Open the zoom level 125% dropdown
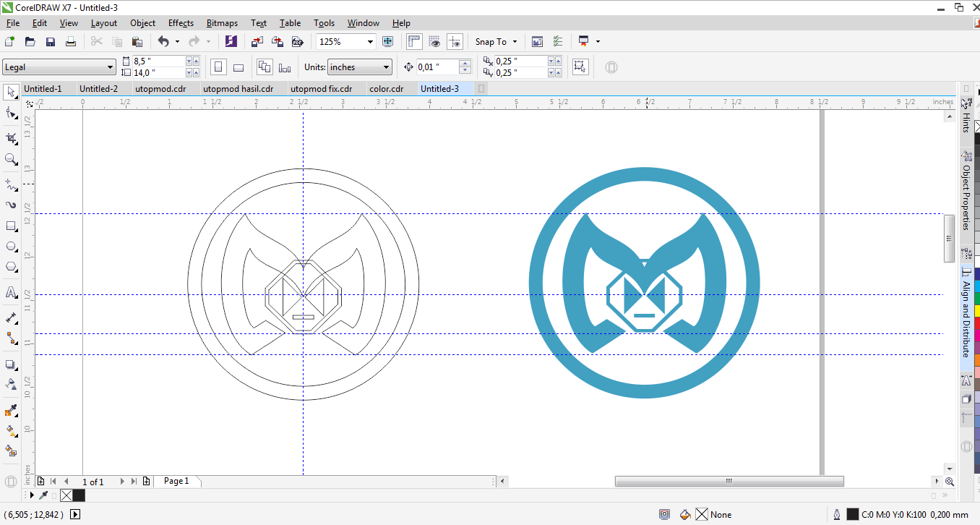 click(370, 42)
